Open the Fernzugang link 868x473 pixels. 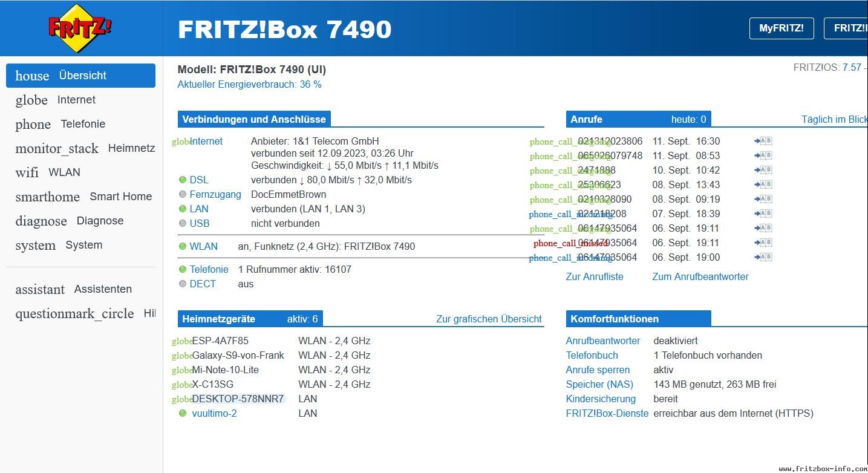pos(215,194)
